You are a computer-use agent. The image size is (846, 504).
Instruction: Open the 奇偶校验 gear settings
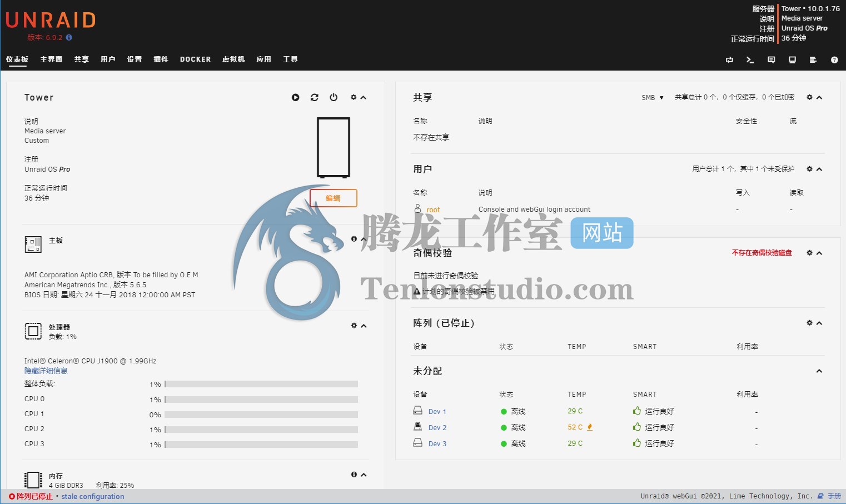(x=809, y=253)
